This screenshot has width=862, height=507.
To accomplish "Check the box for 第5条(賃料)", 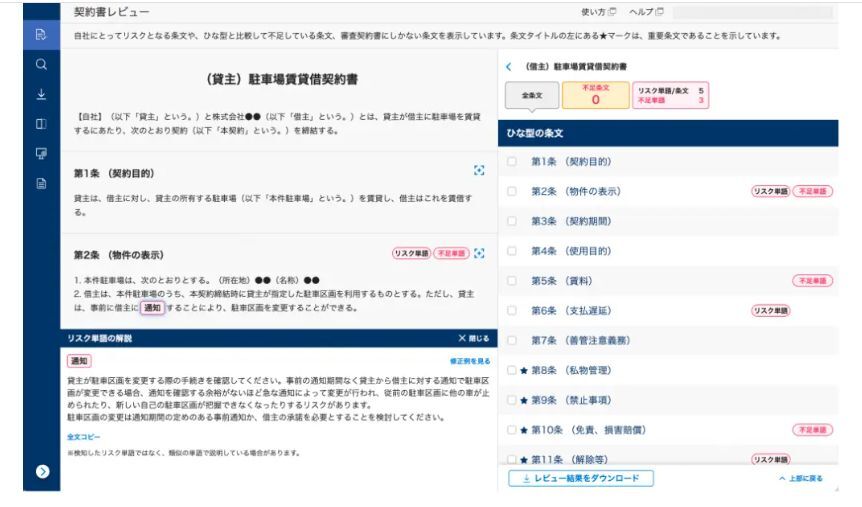I will [x=512, y=280].
